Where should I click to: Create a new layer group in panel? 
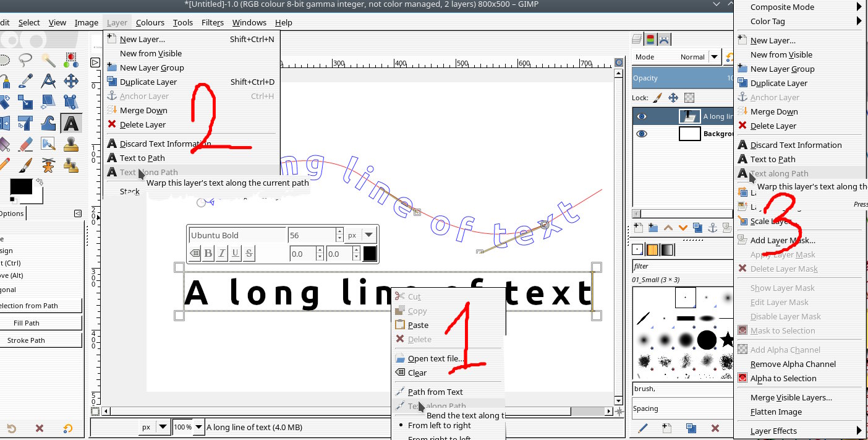653,228
